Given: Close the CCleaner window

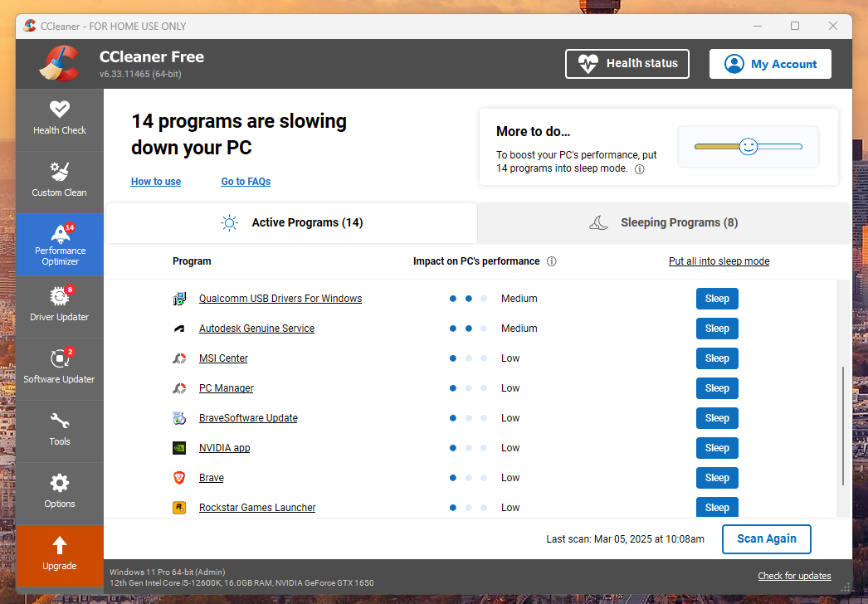Looking at the screenshot, I should (832, 26).
